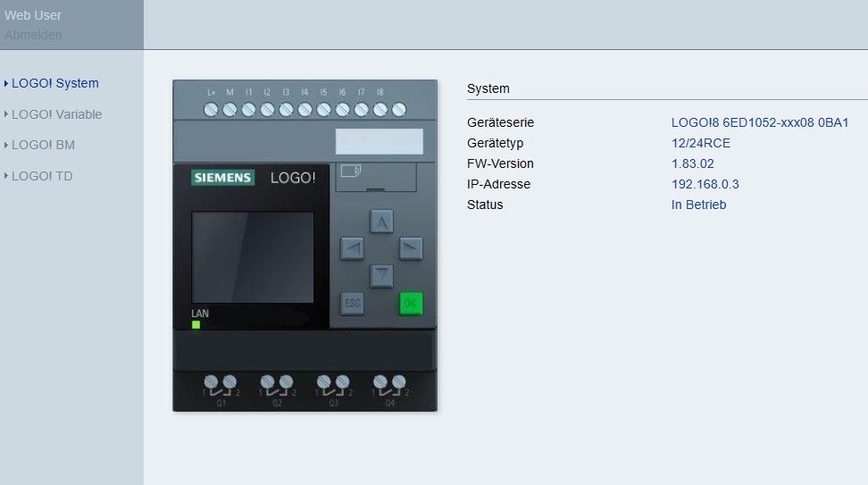Click the IP address value 192.168.0.3
868x485 pixels.
tap(705, 184)
